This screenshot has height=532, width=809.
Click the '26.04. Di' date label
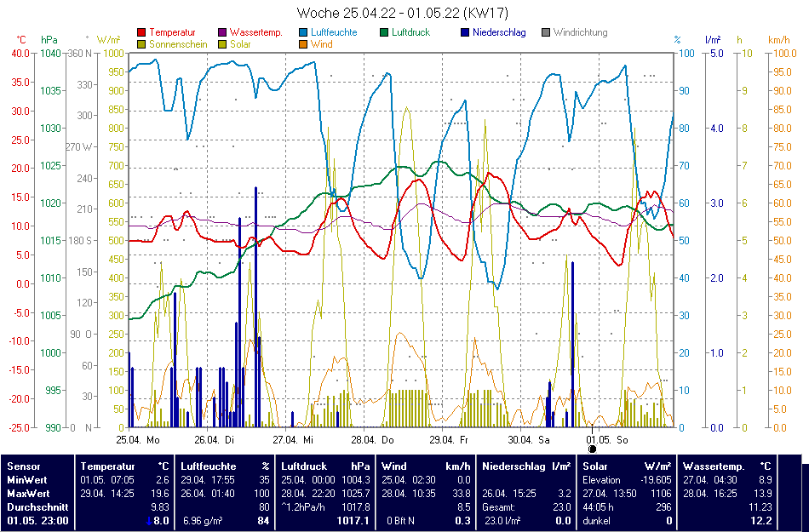point(214,440)
